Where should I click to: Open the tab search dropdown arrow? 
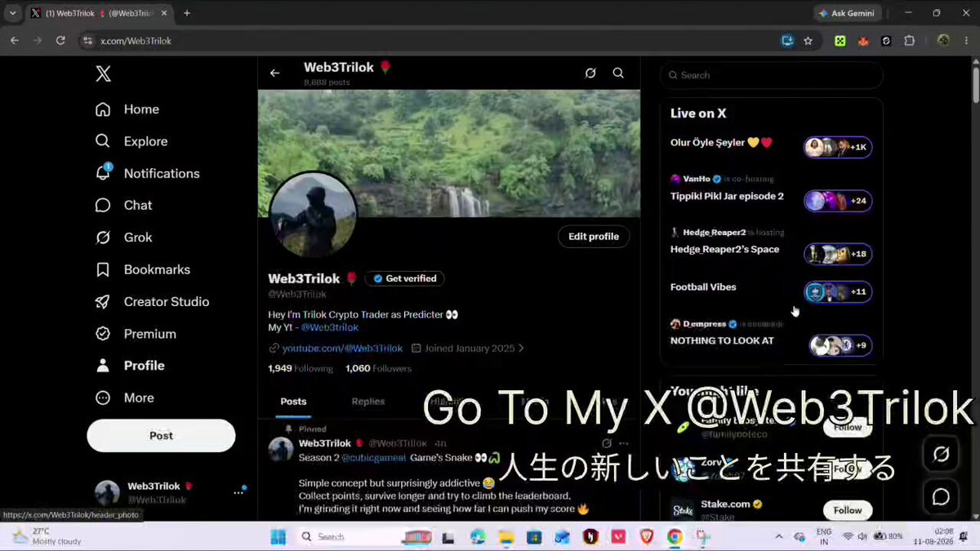click(12, 13)
